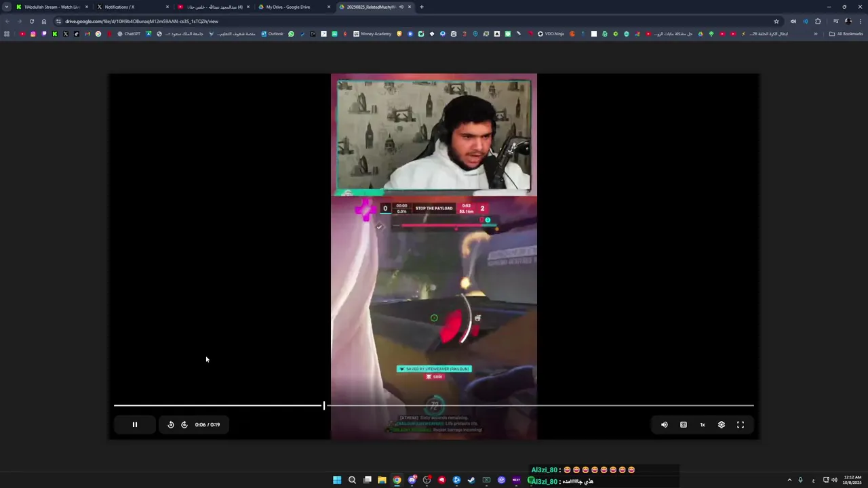Screen dimensions: 868x488
Task: Open Windows taskbar search
Action: (x=352, y=480)
